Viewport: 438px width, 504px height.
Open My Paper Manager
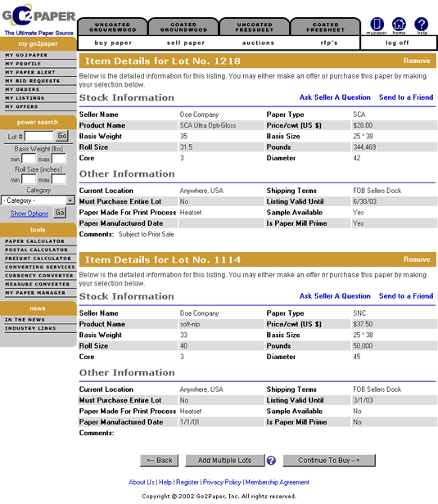[35, 293]
